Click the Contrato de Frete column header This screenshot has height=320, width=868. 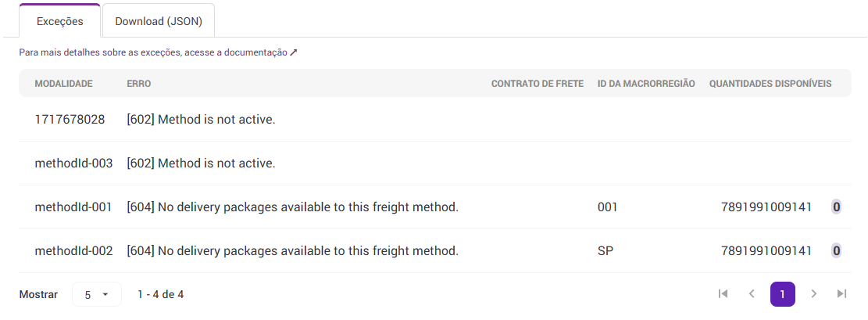coord(537,84)
